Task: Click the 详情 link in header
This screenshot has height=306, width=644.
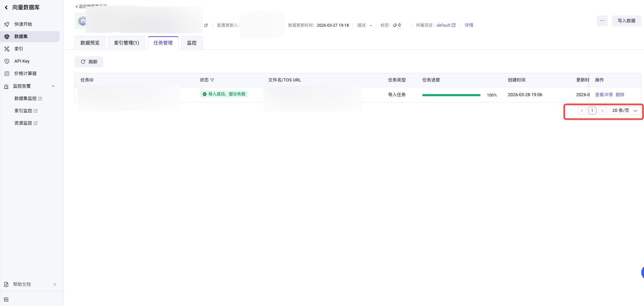Action: pos(469,25)
